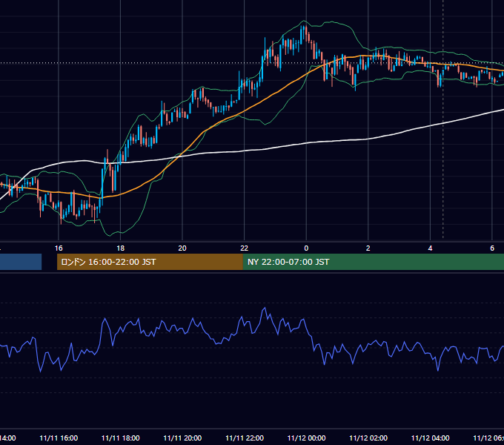
Task: Click the "11/11 22:00" date label
Action: [245, 438]
